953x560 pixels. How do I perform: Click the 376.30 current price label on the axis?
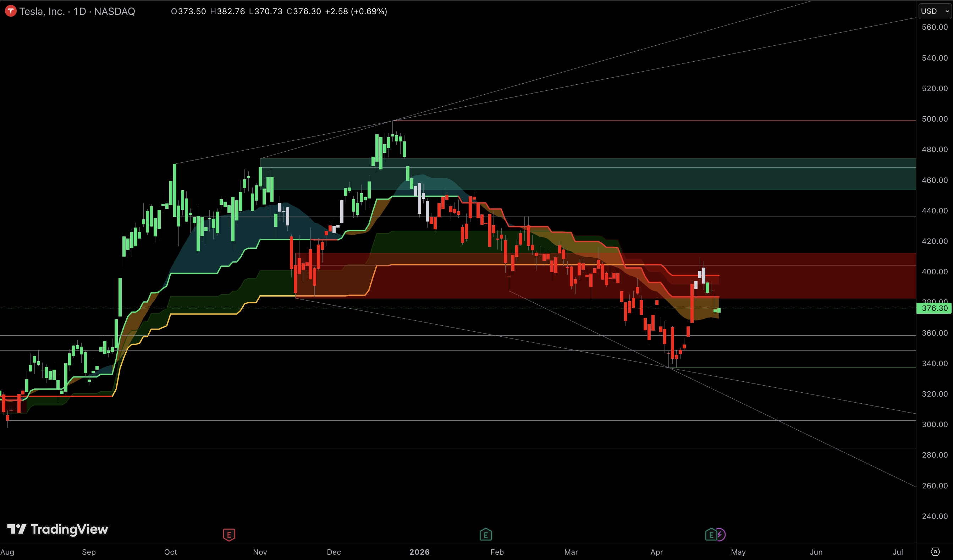(x=935, y=308)
